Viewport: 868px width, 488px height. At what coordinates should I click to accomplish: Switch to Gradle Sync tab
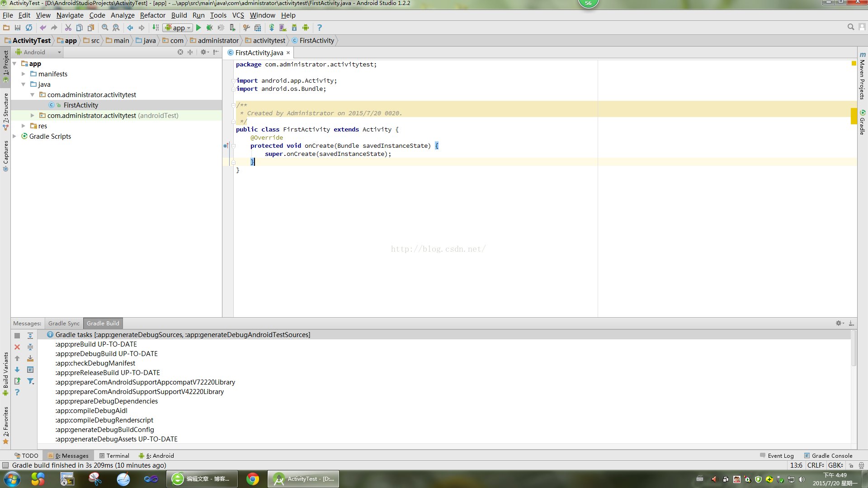coord(64,324)
